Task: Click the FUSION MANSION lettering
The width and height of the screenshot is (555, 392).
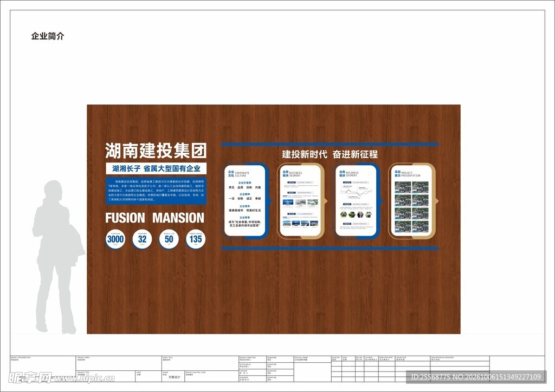Action: click(x=154, y=218)
